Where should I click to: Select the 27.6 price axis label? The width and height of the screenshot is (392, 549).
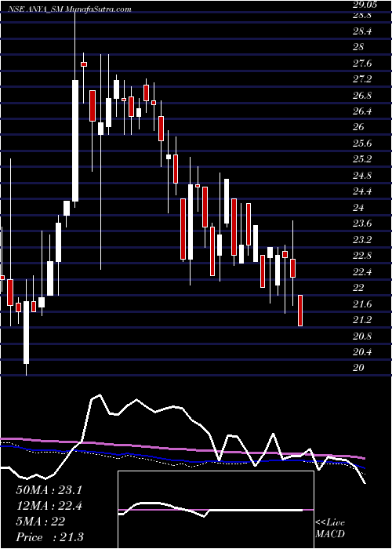[361, 64]
